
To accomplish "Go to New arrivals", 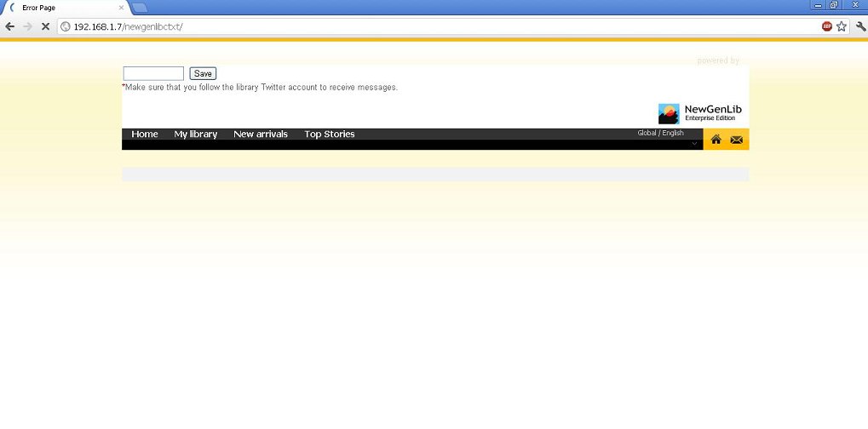I will [260, 134].
